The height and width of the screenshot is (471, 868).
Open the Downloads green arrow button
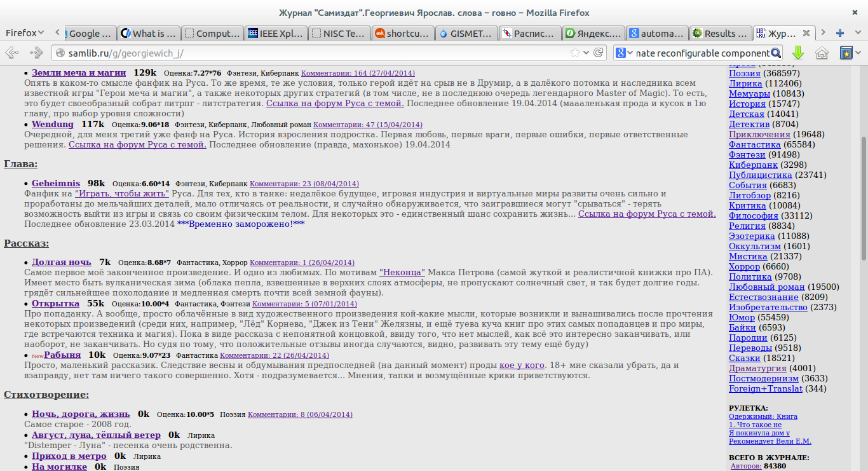pyautogui.click(x=798, y=53)
